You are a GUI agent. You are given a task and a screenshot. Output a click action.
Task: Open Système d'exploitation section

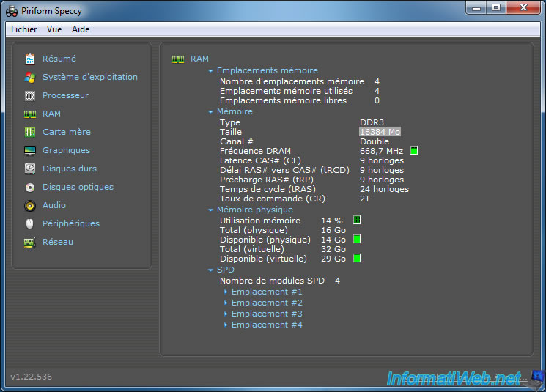(90, 77)
